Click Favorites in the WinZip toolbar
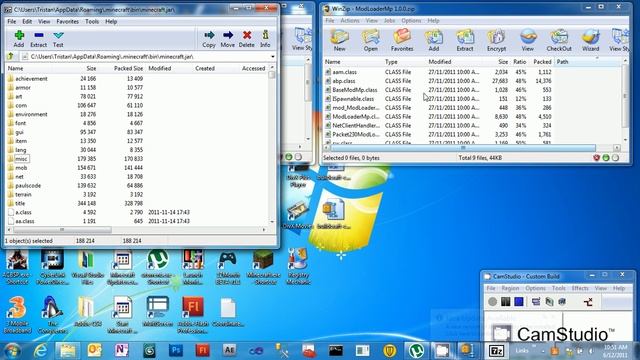The height and width of the screenshot is (360, 640). (402, 40)
